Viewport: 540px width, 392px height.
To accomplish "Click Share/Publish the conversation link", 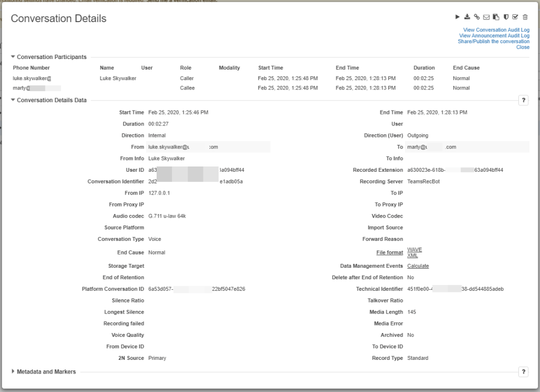I will tap(493, 41).
